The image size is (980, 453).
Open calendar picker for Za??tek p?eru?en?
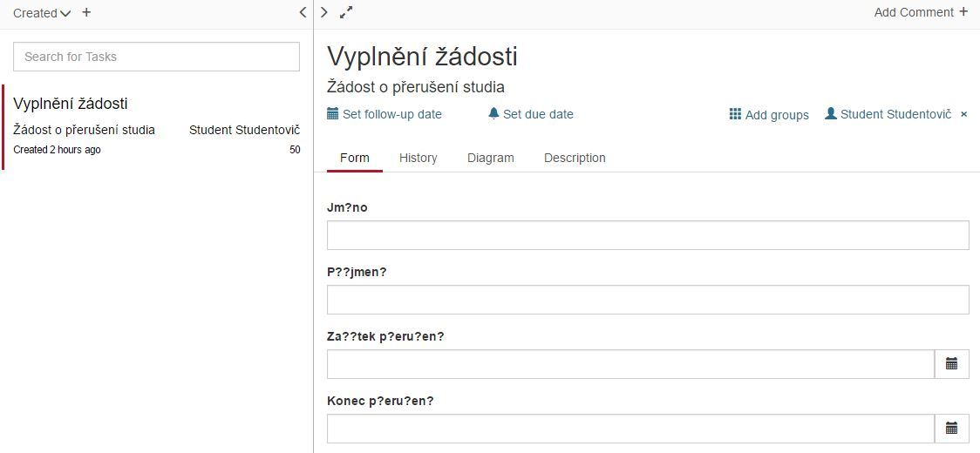coord(952,364)
